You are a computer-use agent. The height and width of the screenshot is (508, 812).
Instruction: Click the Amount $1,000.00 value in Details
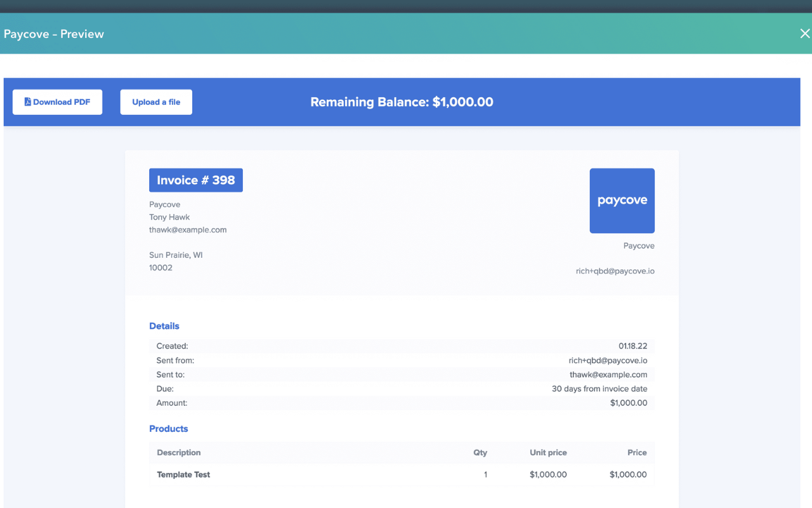628,403
